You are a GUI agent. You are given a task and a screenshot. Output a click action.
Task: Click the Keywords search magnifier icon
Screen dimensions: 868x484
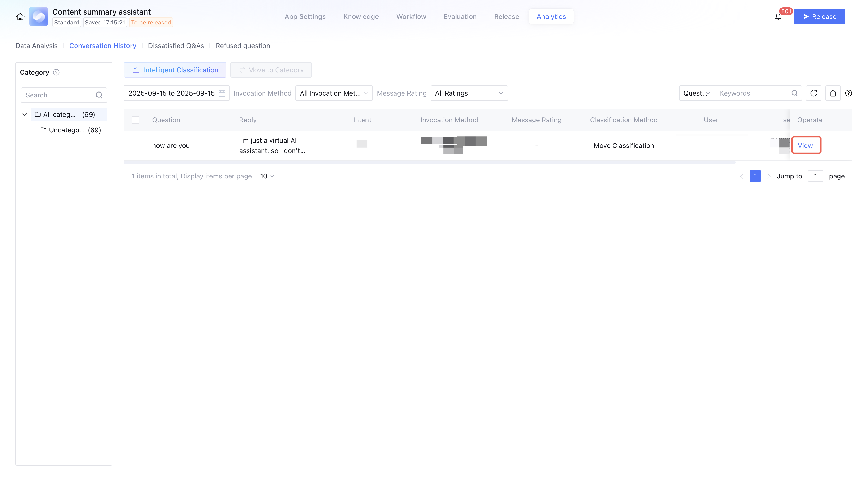coord(794,93)
